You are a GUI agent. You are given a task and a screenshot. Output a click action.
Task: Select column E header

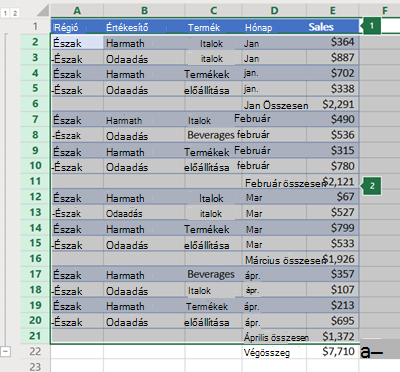pos(333,11)
